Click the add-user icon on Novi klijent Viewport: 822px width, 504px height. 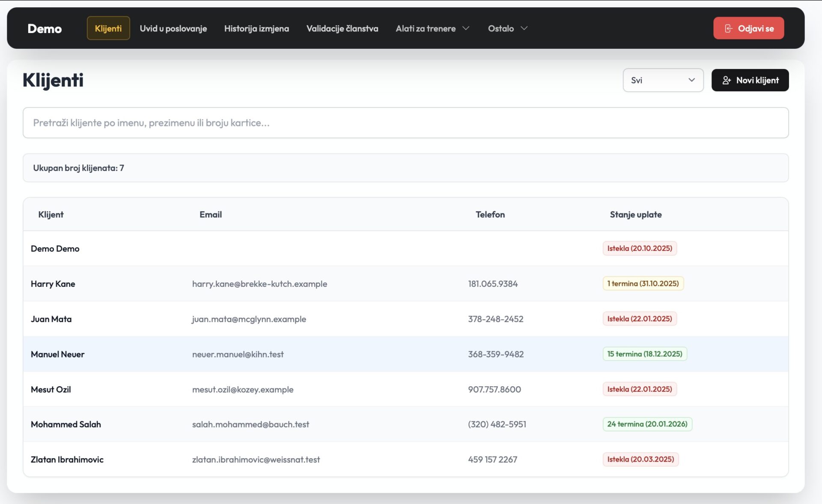727,80
